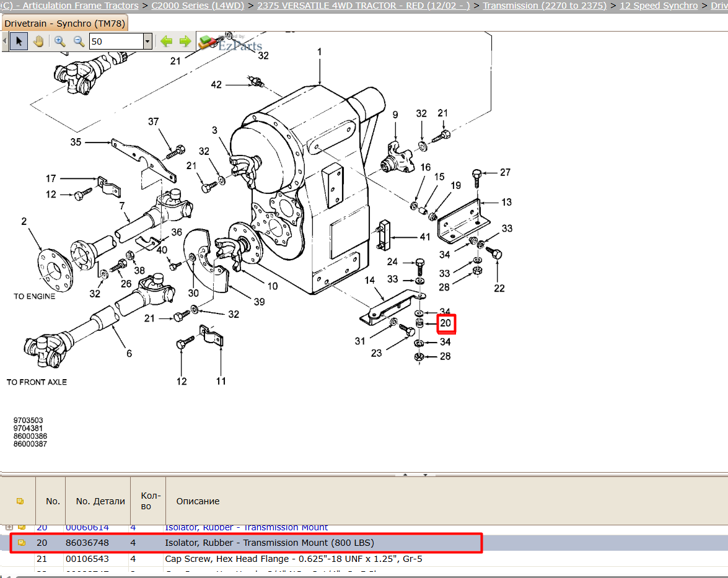Click callout 24 in the diagram

[x=392, y=262]
